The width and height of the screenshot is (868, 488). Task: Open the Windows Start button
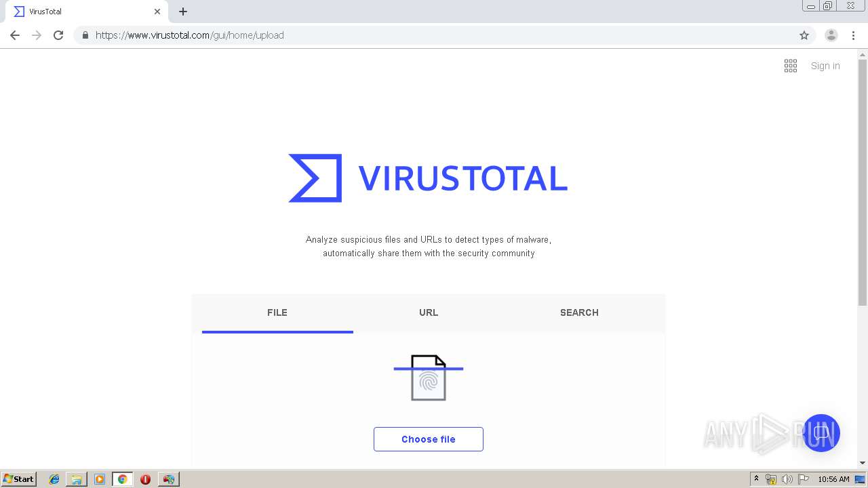click(18, 479)
